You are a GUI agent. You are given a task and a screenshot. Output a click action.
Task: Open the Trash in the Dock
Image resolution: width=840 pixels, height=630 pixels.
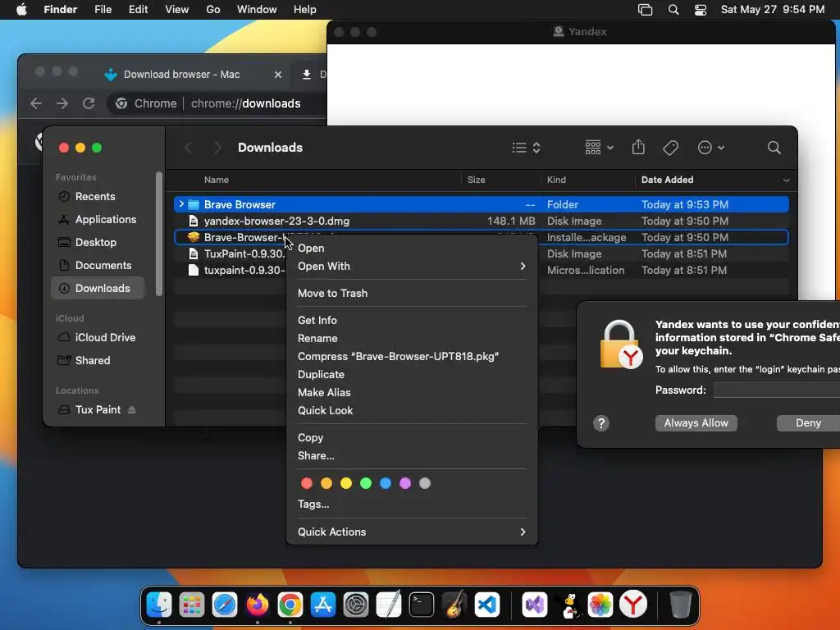[680, 605]
